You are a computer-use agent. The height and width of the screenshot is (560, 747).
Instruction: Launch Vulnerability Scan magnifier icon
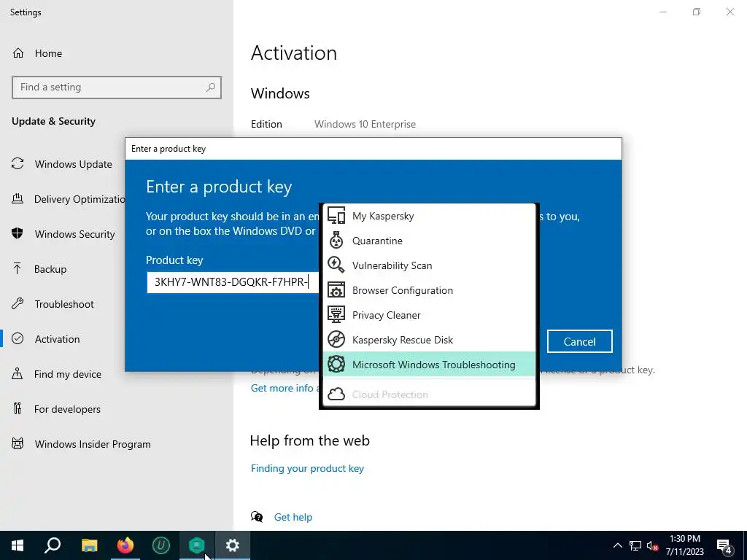click(x=336, y=265)
